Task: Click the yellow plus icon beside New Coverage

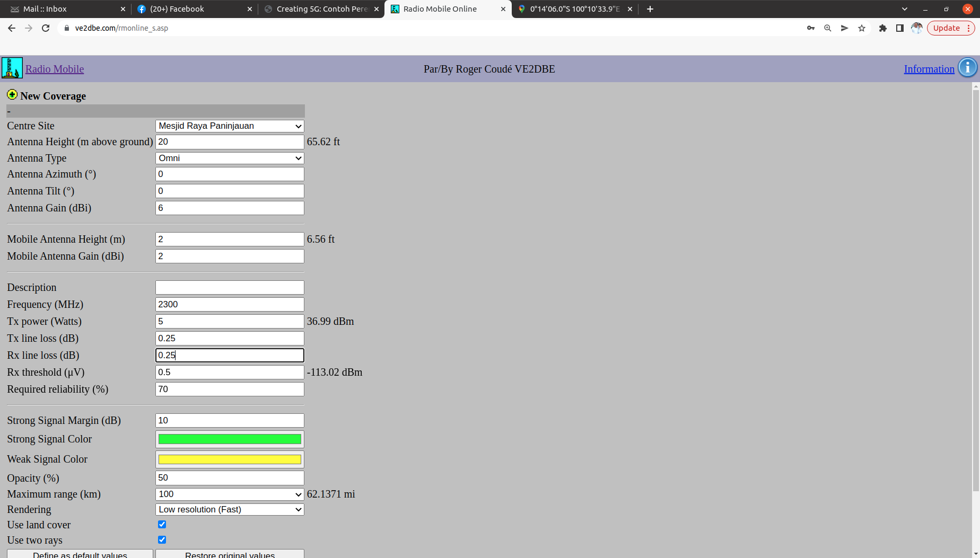Action: [x=12, y=95]
